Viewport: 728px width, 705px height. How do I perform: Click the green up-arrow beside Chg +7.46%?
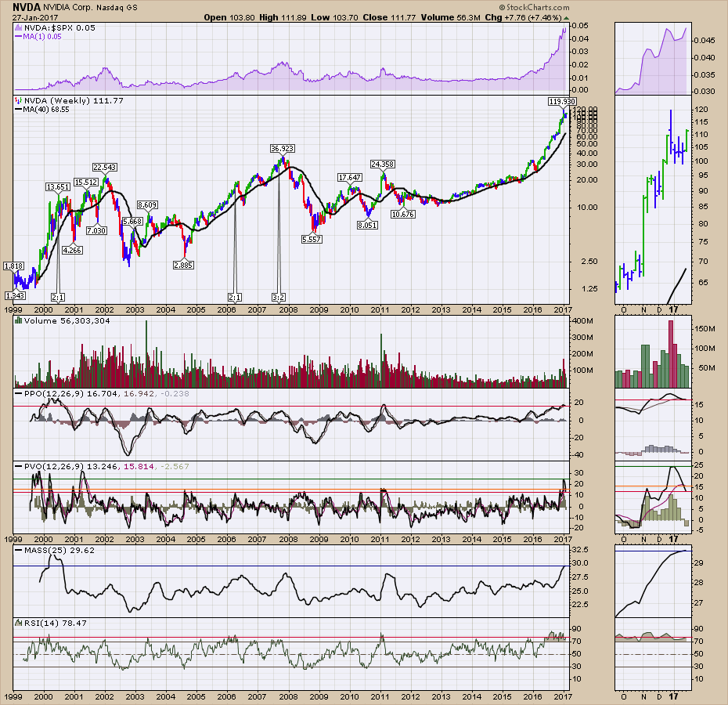pyautogui.click(x=566, y=18)
